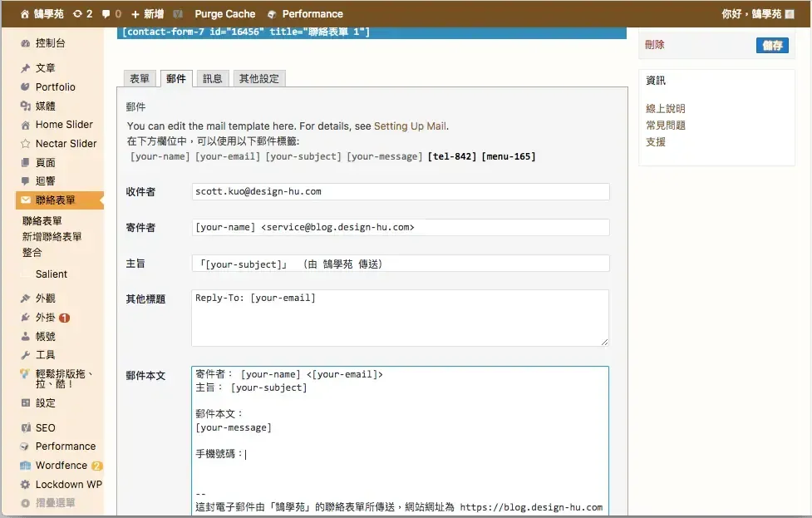Image resolution: width=812 pixels, height=518 pixels.
Task: Click the 外掛 plugin icon
Action: pos(26,318)
